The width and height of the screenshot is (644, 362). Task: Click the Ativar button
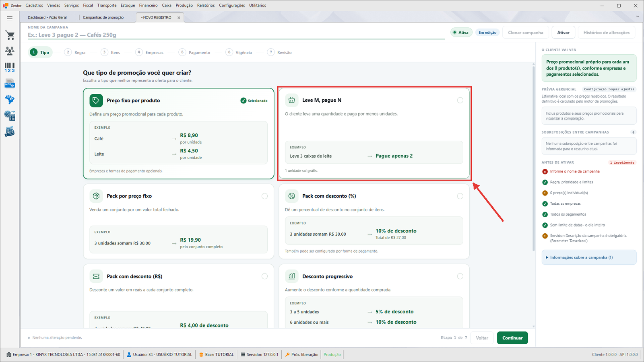pos(563,33)
